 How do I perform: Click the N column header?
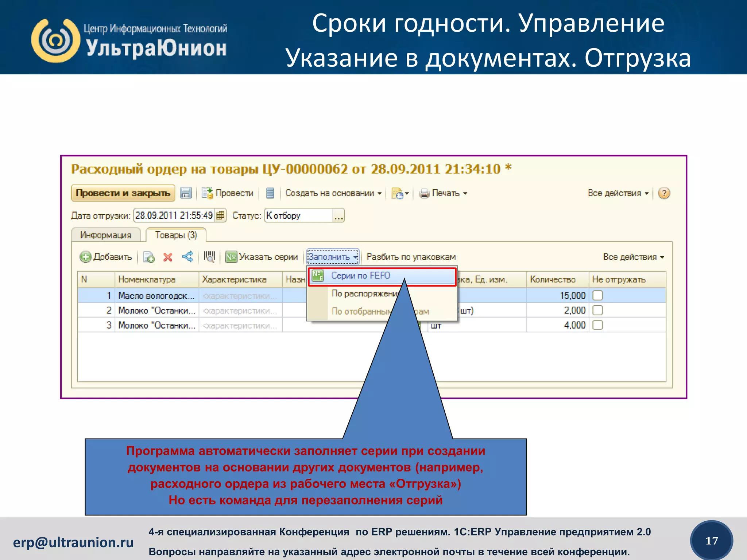pos(96,280)
